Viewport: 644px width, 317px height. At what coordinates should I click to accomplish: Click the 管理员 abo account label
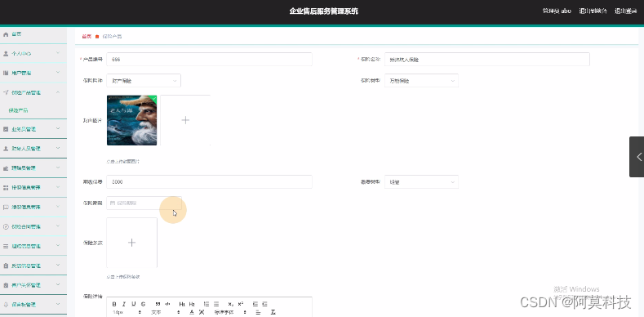[557, 11]
